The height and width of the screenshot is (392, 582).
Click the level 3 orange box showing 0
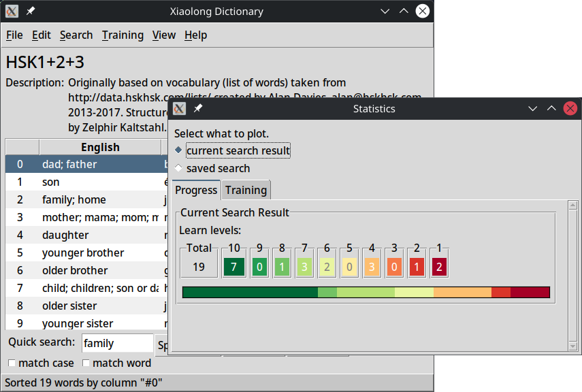tap(394, 267)
